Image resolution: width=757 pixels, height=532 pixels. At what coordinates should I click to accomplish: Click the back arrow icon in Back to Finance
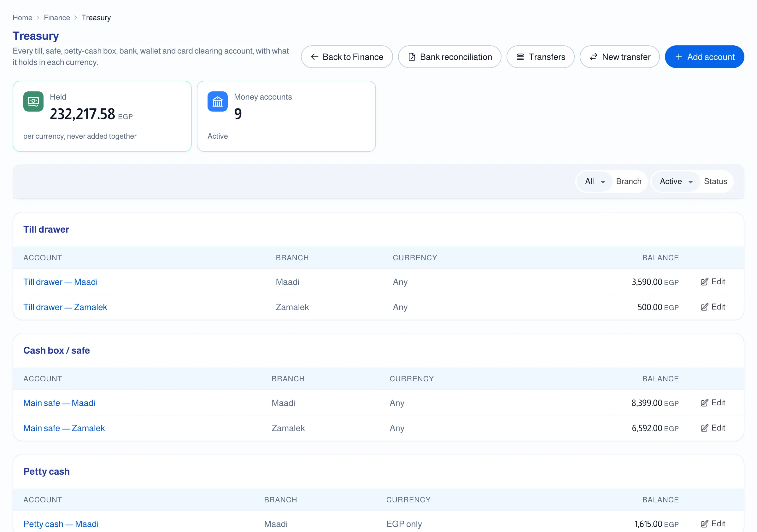(314, 57)
